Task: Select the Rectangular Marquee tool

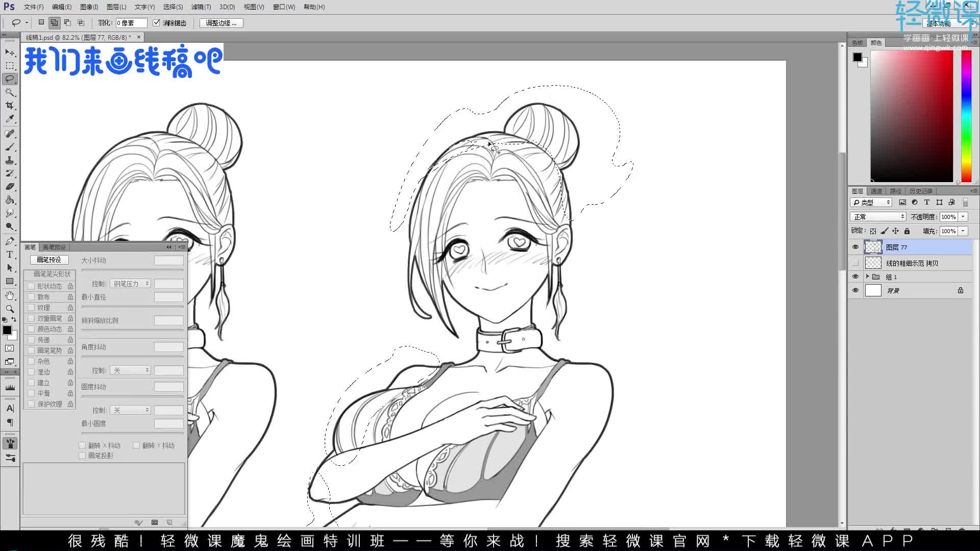Action: click(10, 65)
